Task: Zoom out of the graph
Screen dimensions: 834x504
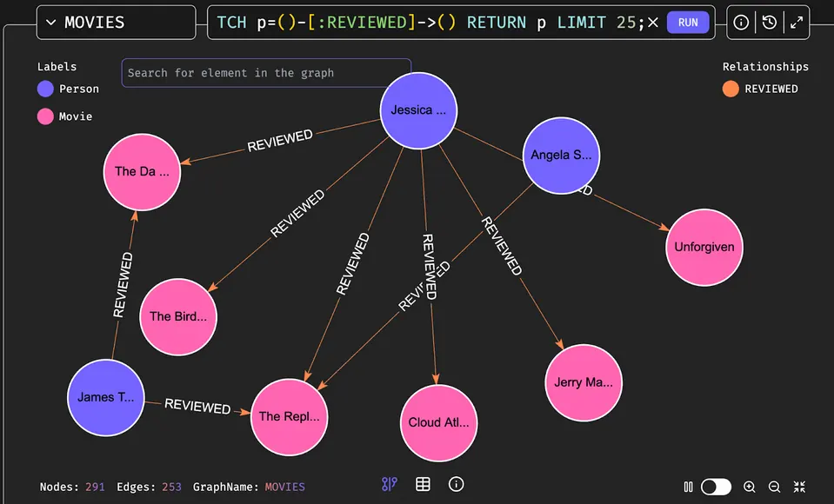Action: click(x=774, y=487)
